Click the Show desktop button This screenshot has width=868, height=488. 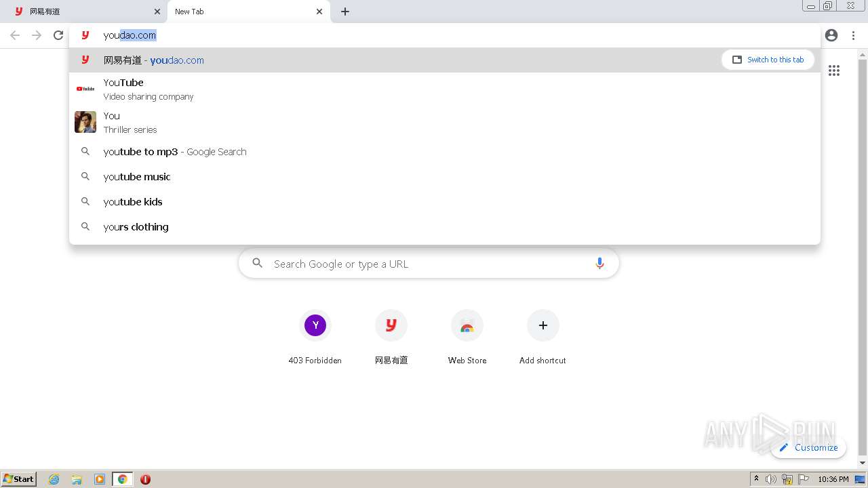point(861,479)
